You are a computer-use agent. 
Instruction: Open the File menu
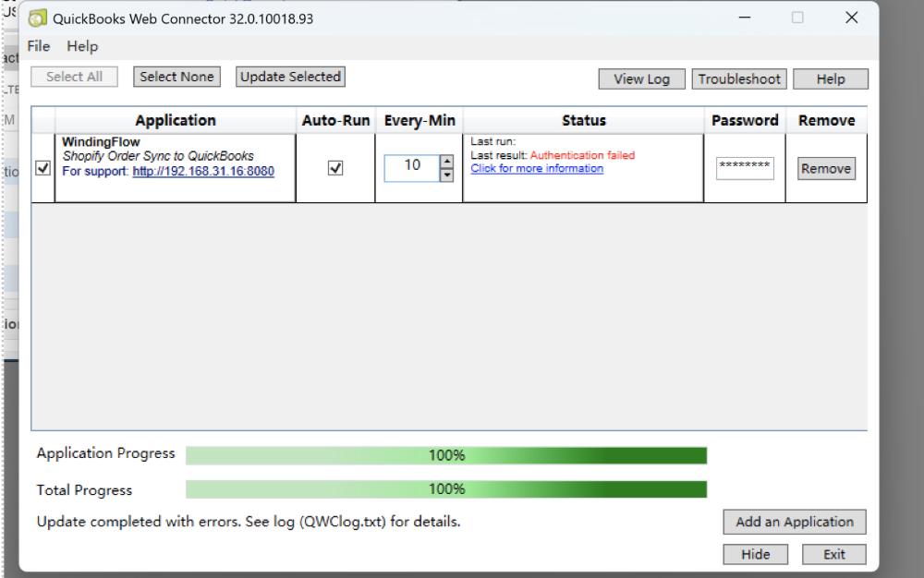(x=39, y=46)
